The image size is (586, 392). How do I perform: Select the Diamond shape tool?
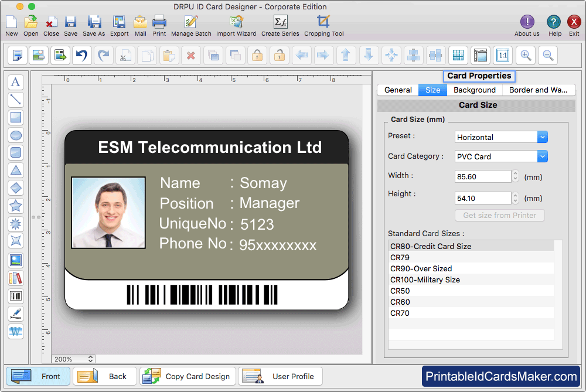tap(16, 188)
